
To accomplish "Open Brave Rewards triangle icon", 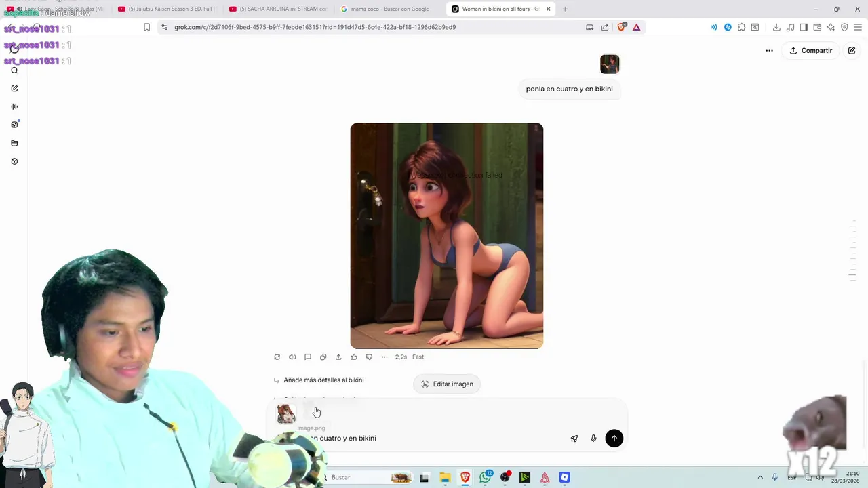I will click(x=636, y=27).
